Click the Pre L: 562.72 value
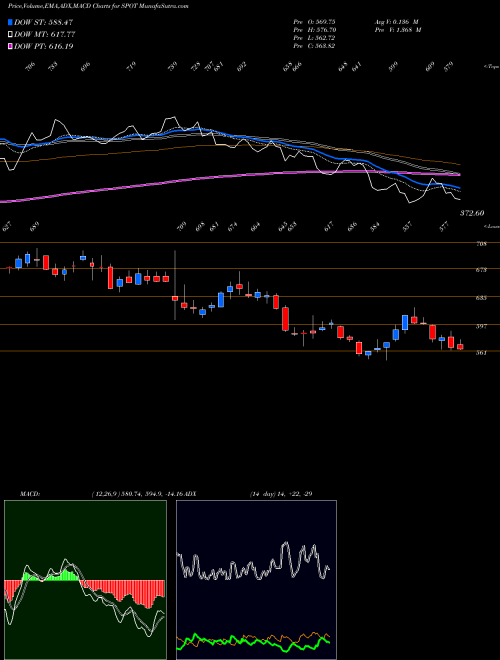Image resolution: width=500 pixels, height=660 pixels. click(x=314, y=38)
